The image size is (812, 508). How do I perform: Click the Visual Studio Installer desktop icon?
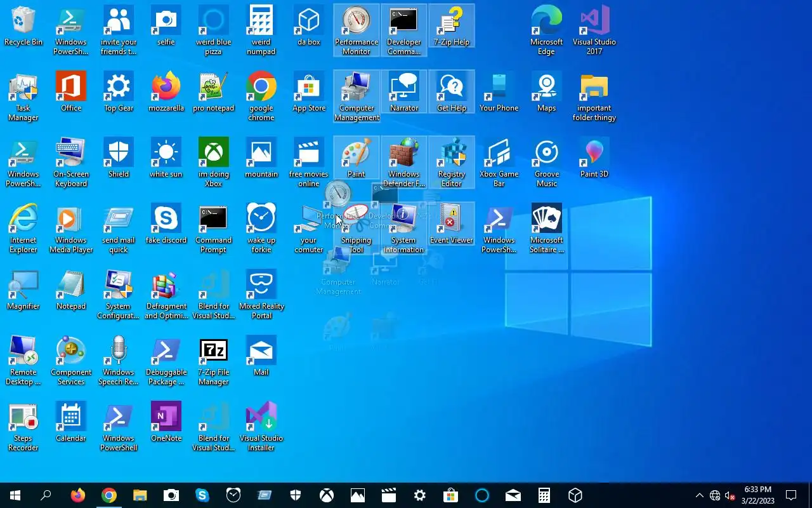(261, 427)
